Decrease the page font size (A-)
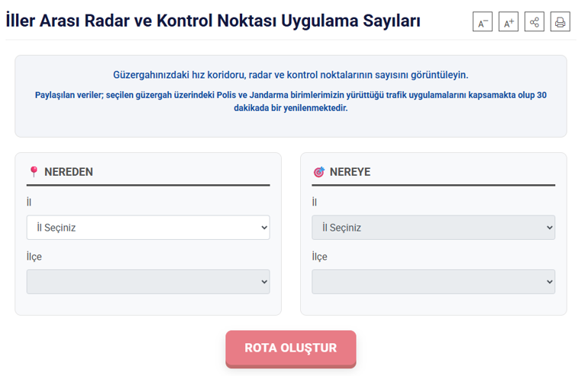588x376 pixels. 483,22
